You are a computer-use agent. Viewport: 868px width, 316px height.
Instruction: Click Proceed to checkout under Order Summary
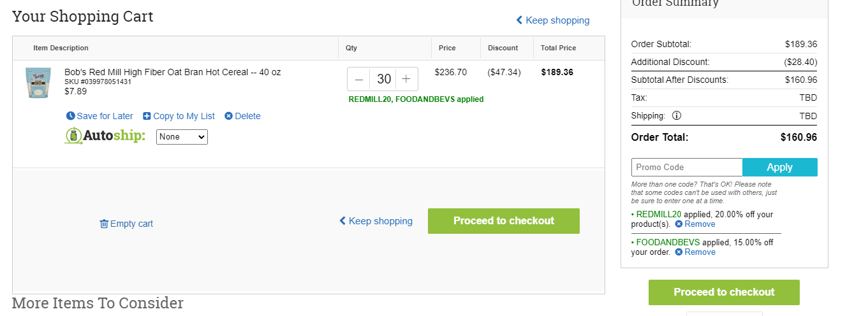[x=724, y=292]
